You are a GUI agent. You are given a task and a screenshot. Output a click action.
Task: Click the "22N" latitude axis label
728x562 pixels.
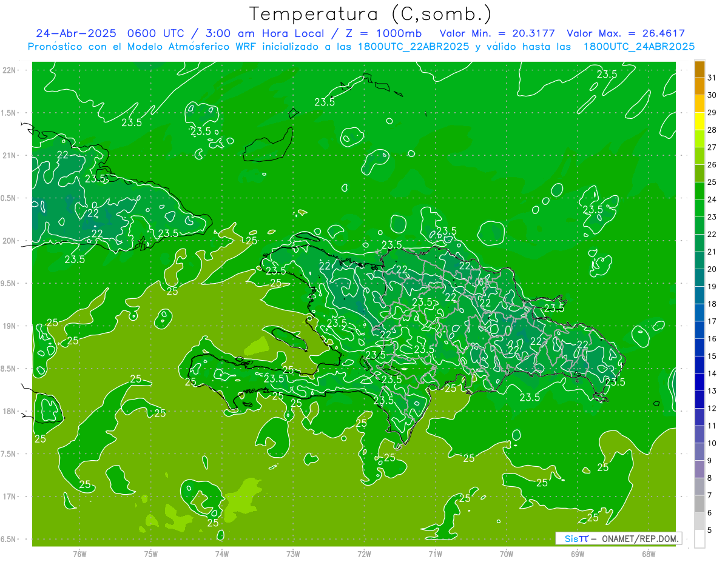(10, 70)
